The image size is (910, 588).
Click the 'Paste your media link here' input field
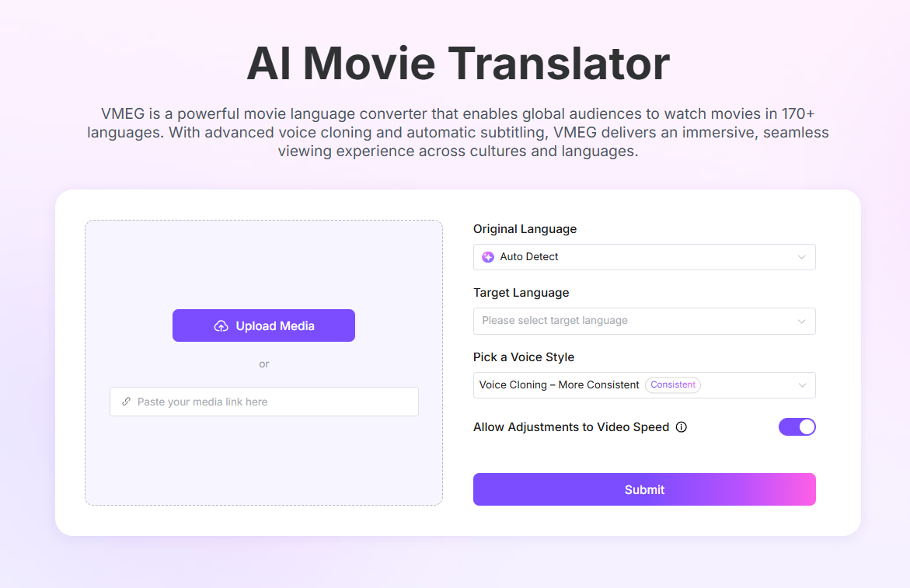pos(263,402)
